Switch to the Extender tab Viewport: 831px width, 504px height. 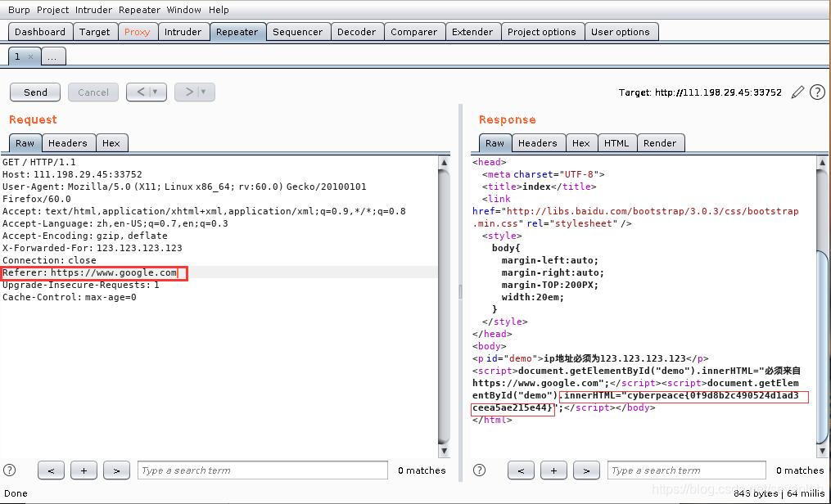[472, 32]
